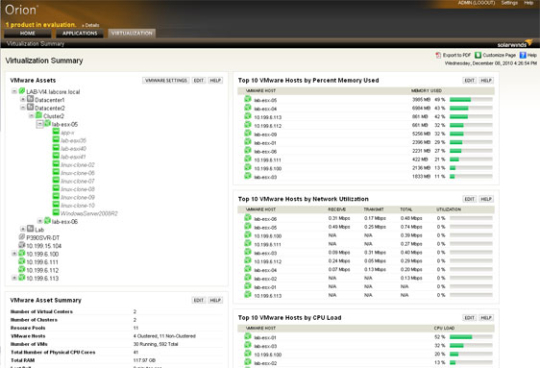The width and height of the screenshot is (540, 368).
Task: Click the Customize Page link text
Action: (x=499, y=55)
